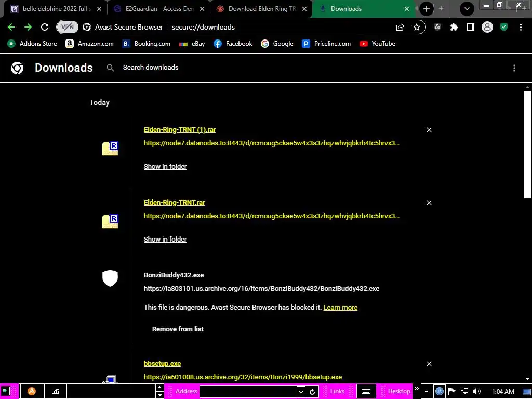Click the page vertical scrollbar thumb
Viewport: 532px width, 399px height.
527,144
